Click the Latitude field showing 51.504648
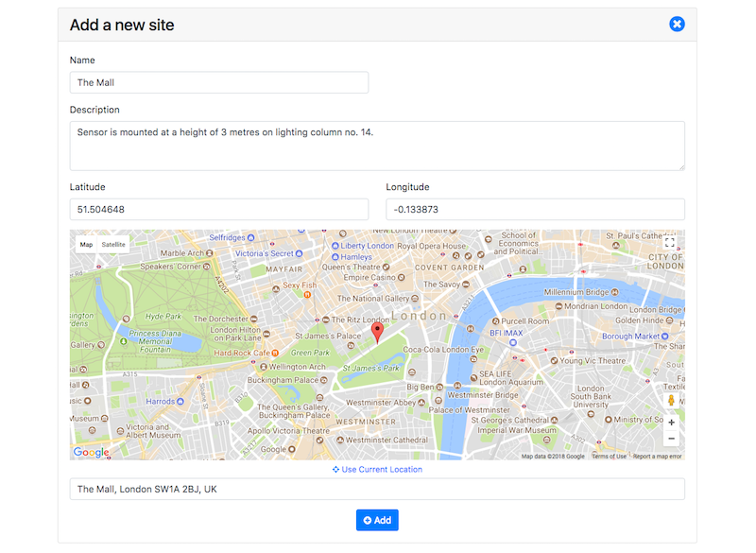 [219, 209]
